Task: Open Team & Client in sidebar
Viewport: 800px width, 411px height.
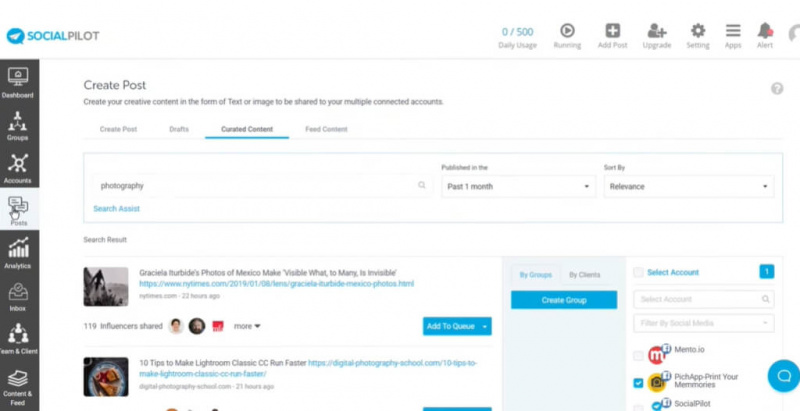Action: (18, 339)
